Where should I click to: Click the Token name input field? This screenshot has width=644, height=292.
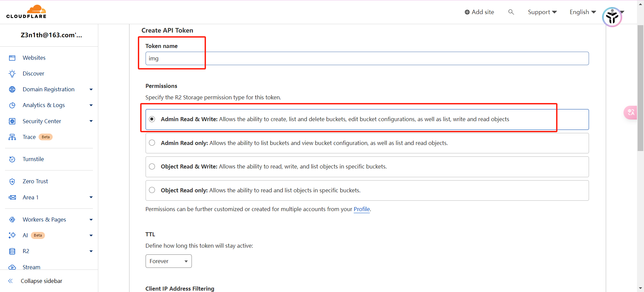coord(367,58)
